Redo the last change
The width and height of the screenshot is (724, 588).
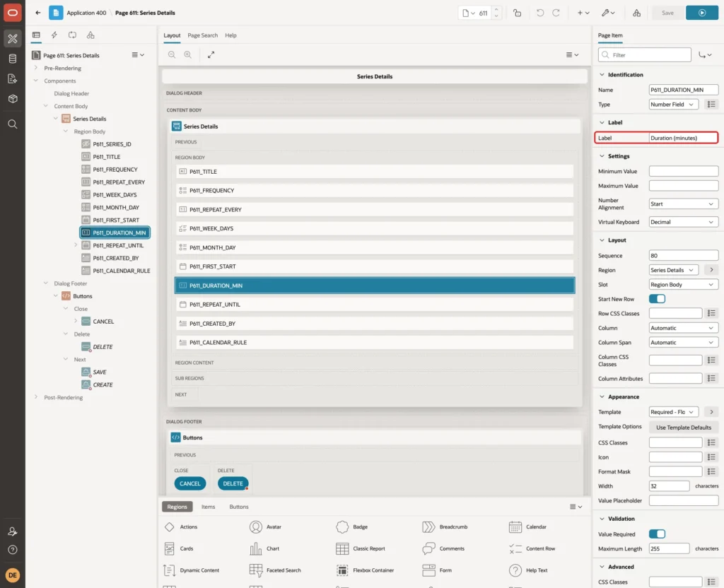(556, 13)
